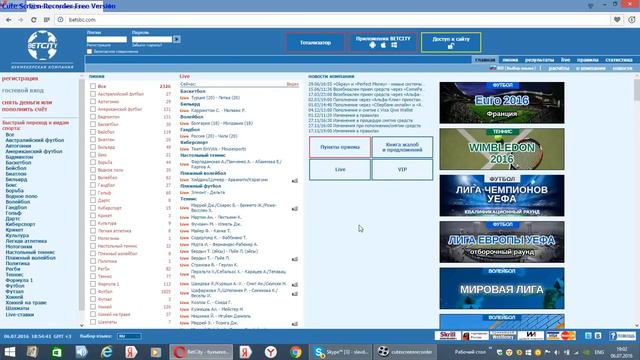The image size is (640, 360).
Task: Click the Пункты приема button
Action: click(340, 147)
